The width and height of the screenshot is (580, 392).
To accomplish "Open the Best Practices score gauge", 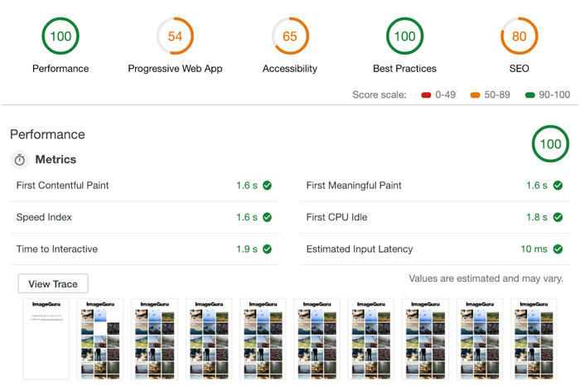I will 404,36.
